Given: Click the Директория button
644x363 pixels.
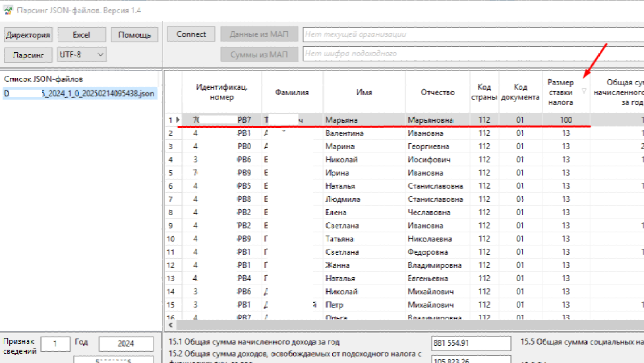Looking at the screenshot, I should click(x=28, y=35).
